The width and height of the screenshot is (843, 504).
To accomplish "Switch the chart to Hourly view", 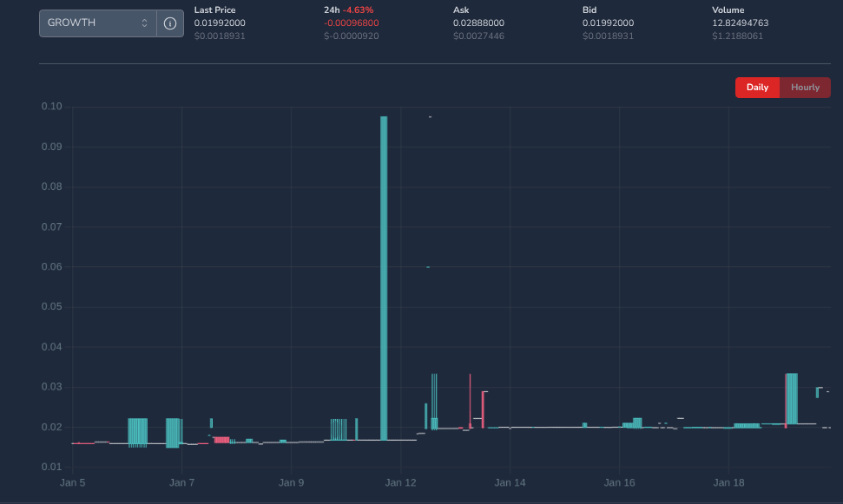I will point(805,88).
